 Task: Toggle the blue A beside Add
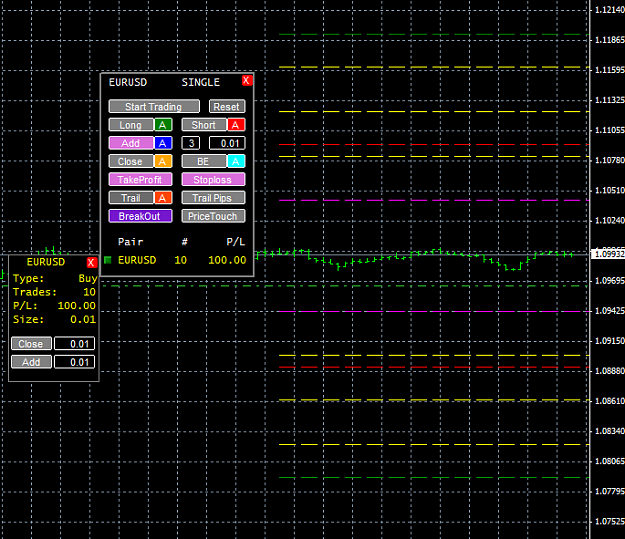click(163, 143)
